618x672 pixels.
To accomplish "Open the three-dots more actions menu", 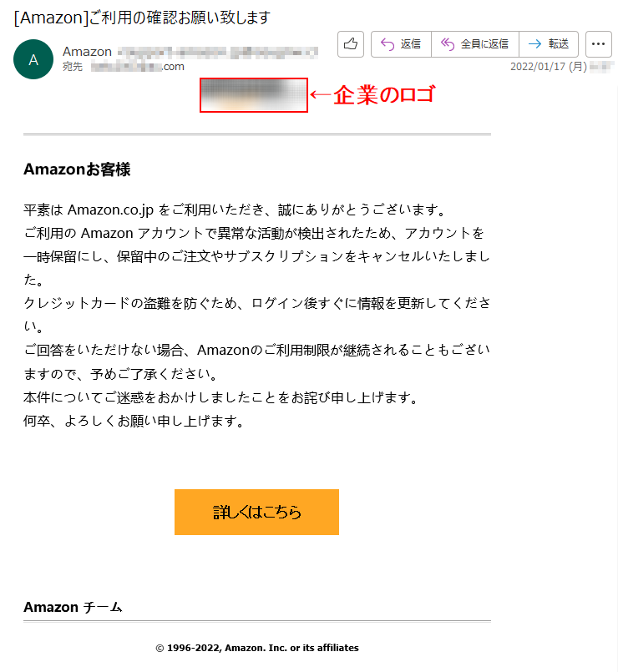I will tap(598, 44).
